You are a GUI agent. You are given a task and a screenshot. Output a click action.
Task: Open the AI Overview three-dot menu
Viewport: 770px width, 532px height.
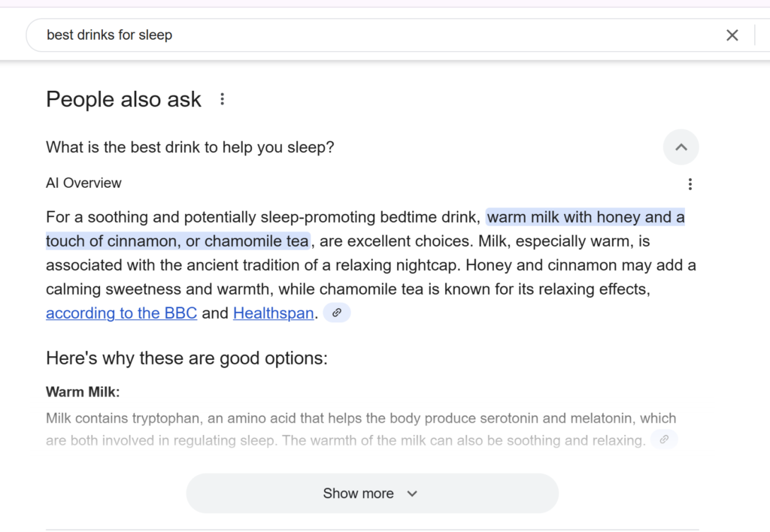click(x=690, y=184)
